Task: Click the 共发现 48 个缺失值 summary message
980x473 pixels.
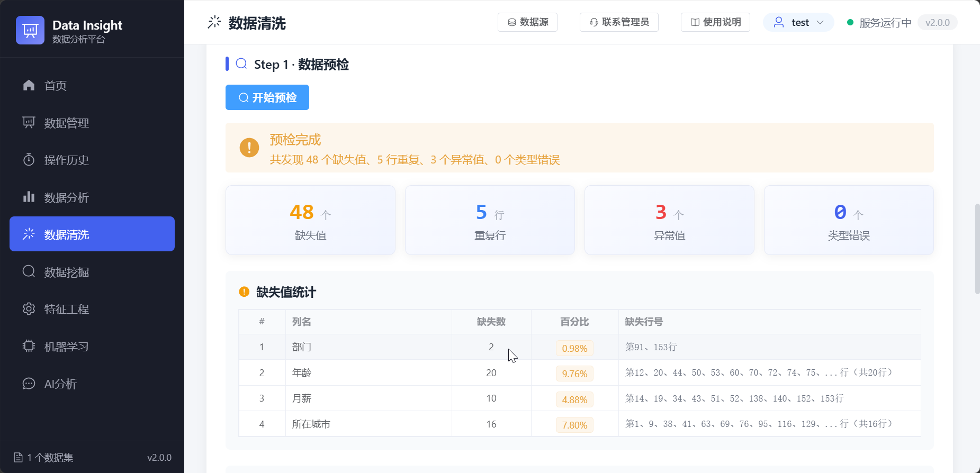Action: tap(415, 160)
